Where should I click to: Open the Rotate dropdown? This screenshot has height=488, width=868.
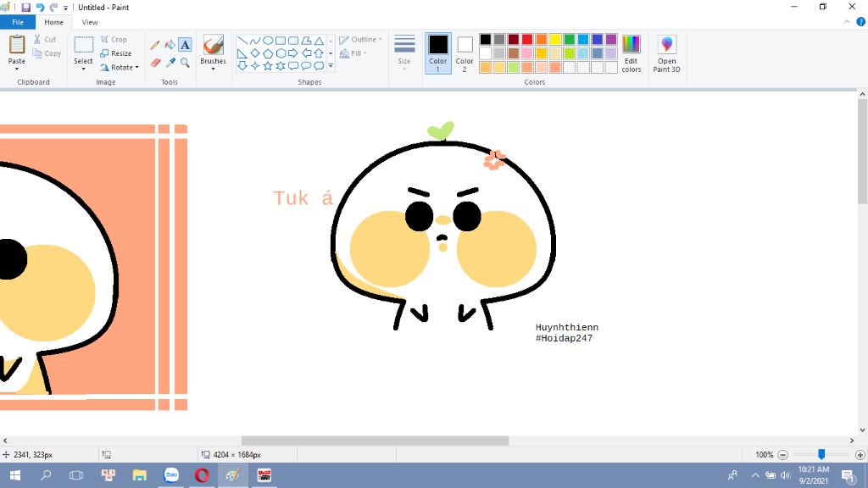pos(119,68)
